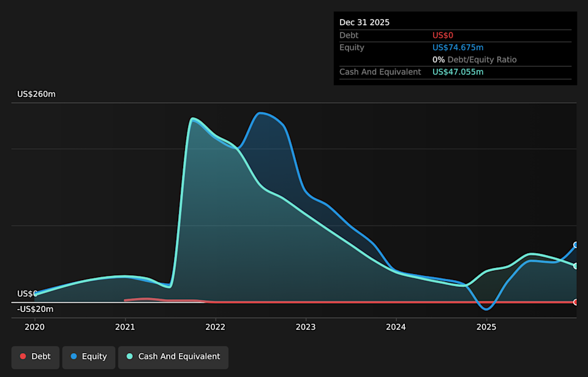This screenshot has width=588, height=377.
Task: Hide the Cash And Equivalent series
Action: point(173,357)
